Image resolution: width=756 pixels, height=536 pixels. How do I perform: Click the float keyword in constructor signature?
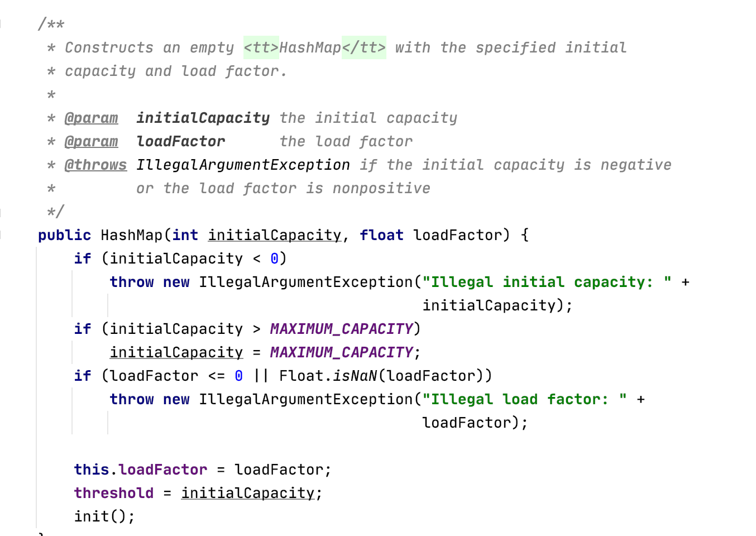pyautogui.click(x=381, y=236)
